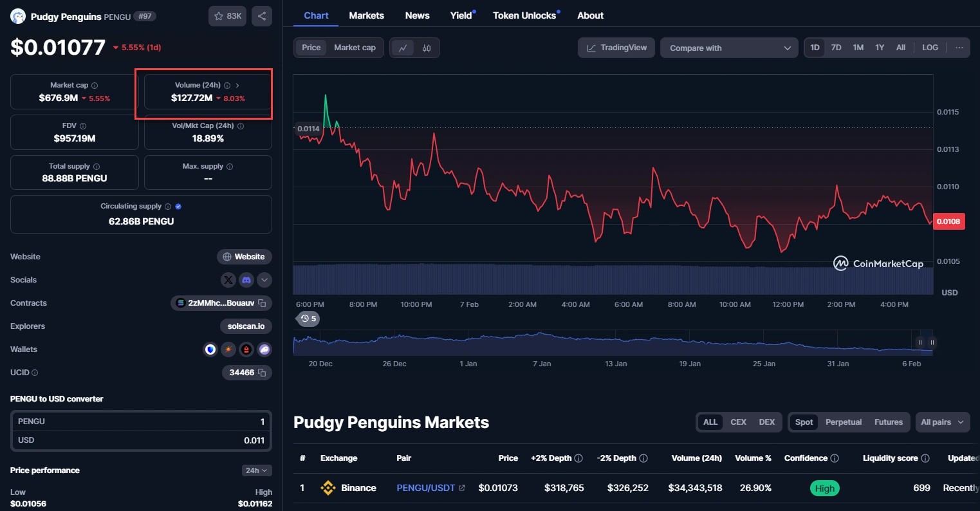The width and height of the screenshot is (980, 511).
Task: Open the X (Twitter) social link icon
Action: click(228, 280)
